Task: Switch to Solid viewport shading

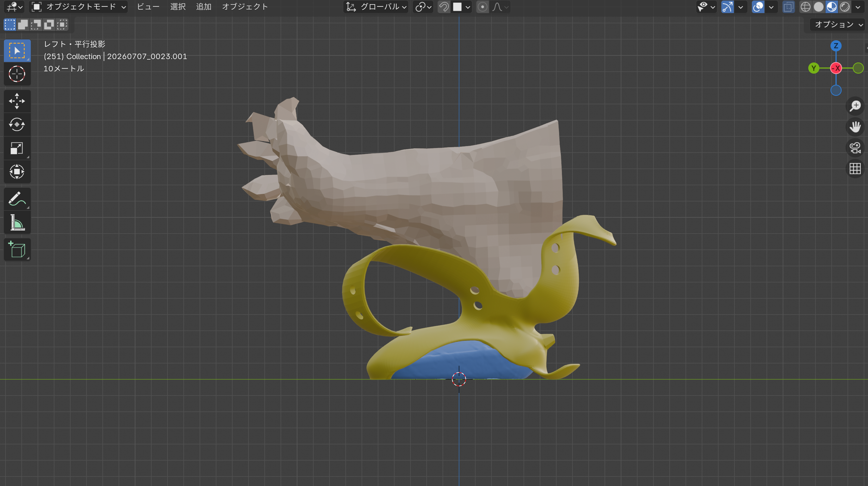Action: coord(819,7)
